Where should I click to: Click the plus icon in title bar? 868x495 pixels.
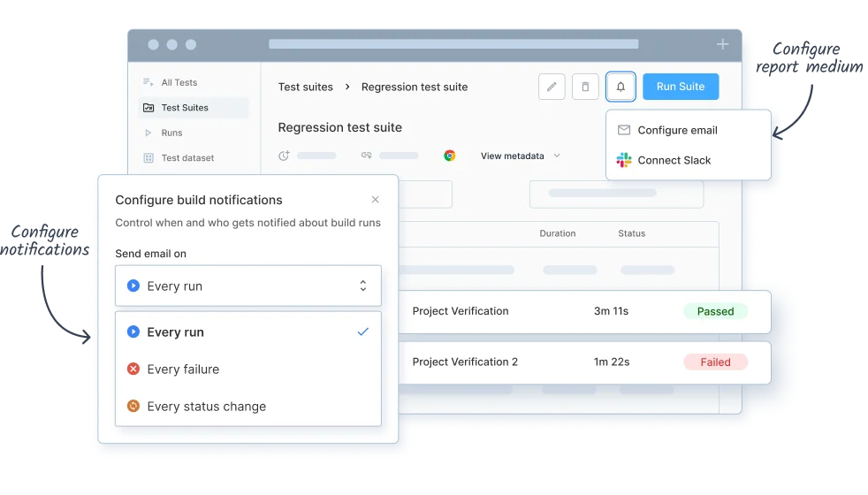[x=722, y=44]
